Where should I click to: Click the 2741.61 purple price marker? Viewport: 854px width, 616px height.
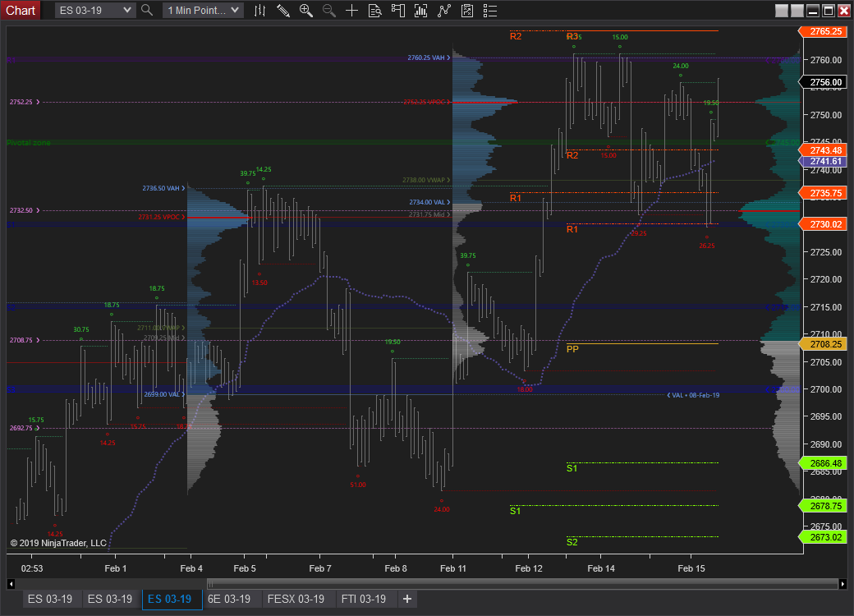point(823,161)
